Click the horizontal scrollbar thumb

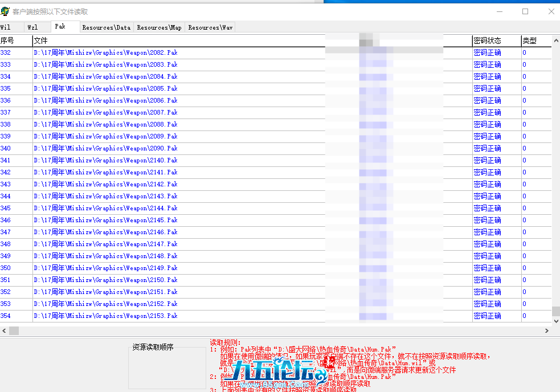point(14,331)
